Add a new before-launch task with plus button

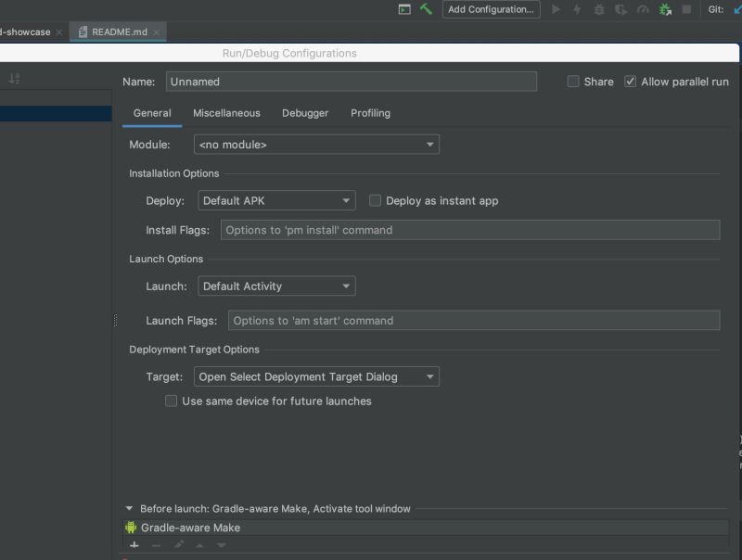tap(134, 545)
